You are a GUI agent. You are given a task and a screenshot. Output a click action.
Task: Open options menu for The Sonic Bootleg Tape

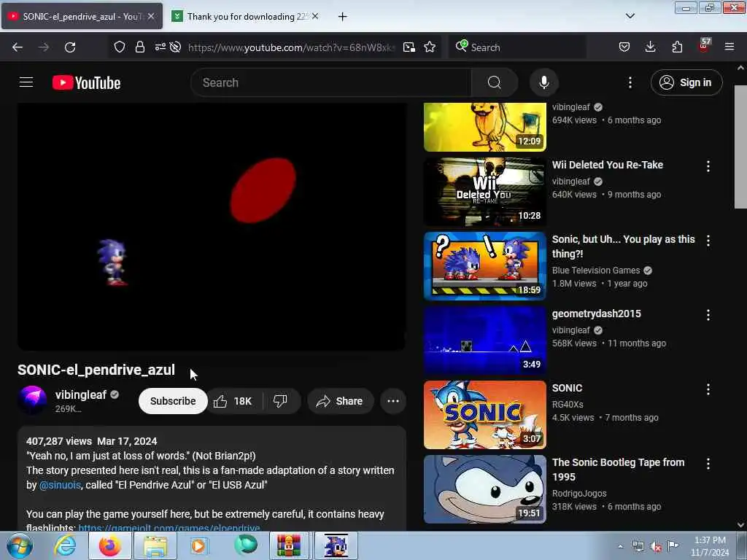[708, 463]
